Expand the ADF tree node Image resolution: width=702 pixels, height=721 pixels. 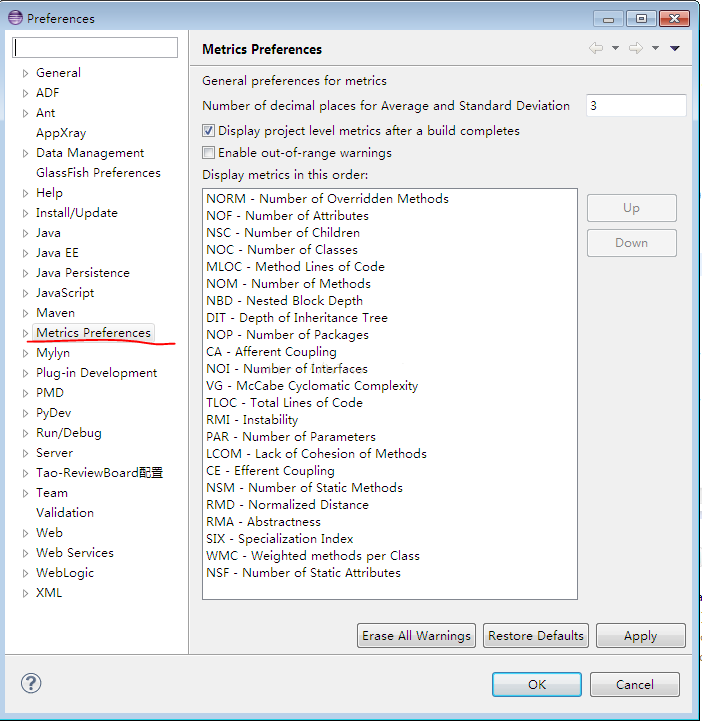click(x=25, y=93)
